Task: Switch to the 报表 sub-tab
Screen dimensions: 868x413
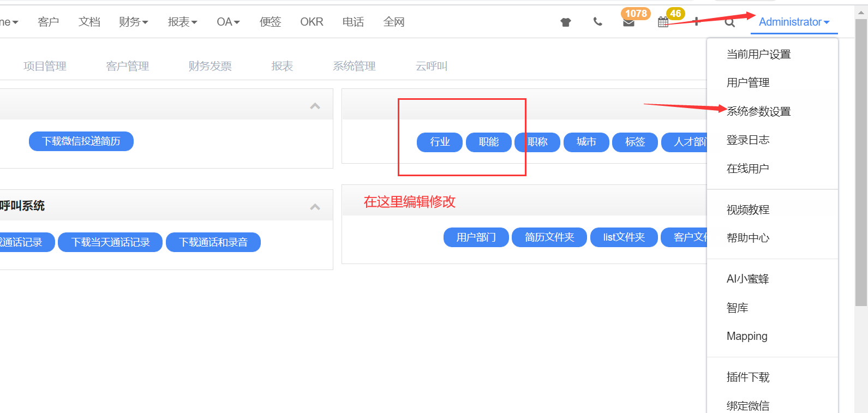Action: (282, 66)
